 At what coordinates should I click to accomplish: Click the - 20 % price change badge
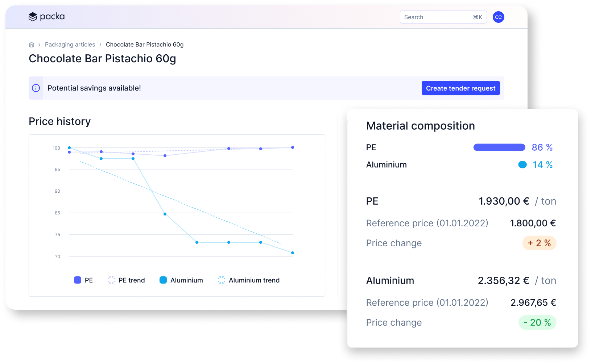537,322
